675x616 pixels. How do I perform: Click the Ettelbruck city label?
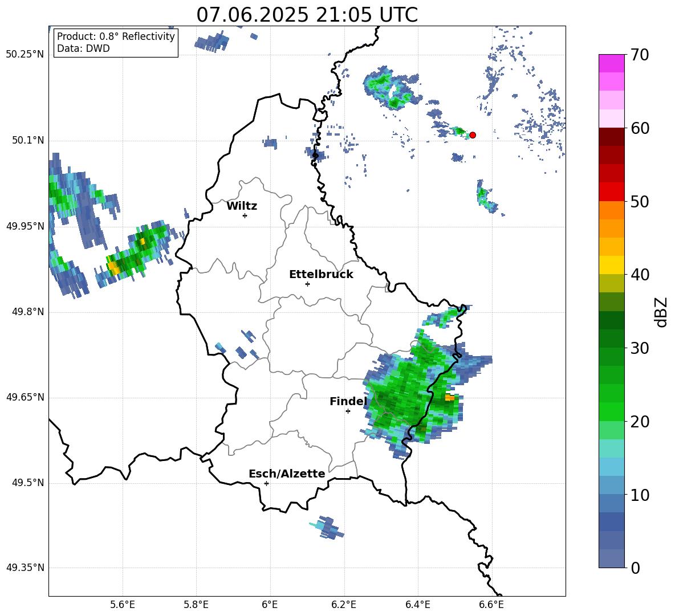coord(321,274)
